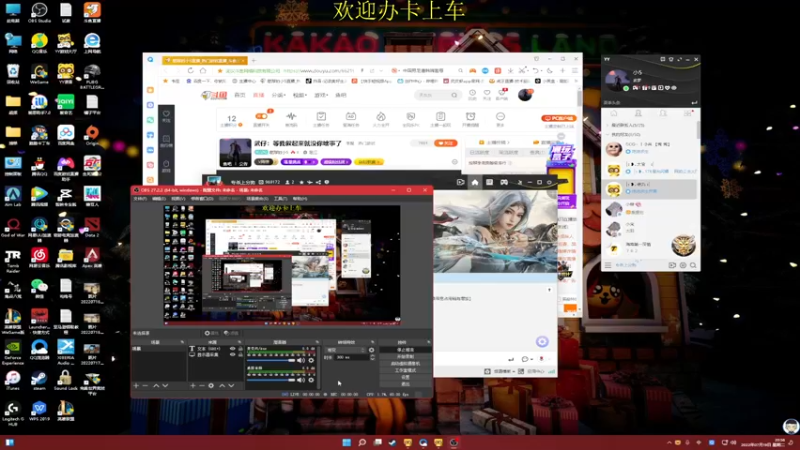Lock the text source in OBS
Viewport: 800px width, 450px height.
[x=240, y=349]
